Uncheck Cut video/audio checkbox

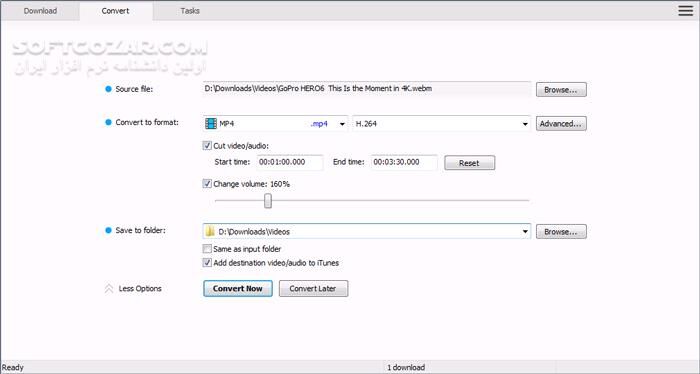point(207,145)
